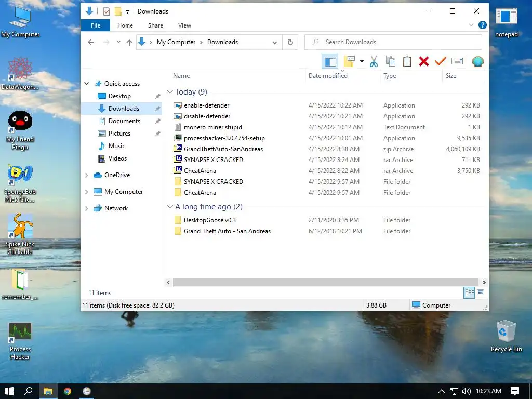Collapse the Quick access tree node
Viewport: 532px width, 399px height.
tap(87, 84)
